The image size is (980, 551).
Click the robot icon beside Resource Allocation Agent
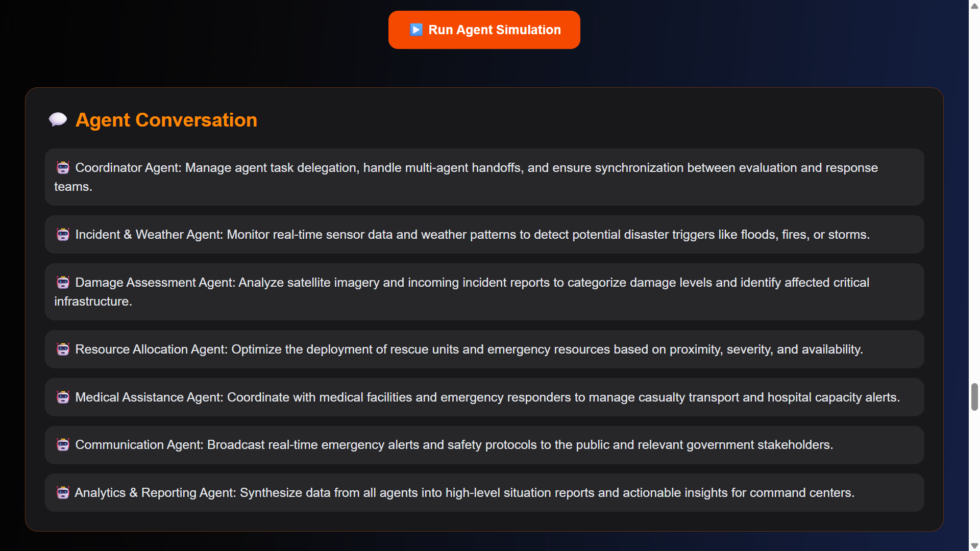point(63,349)
